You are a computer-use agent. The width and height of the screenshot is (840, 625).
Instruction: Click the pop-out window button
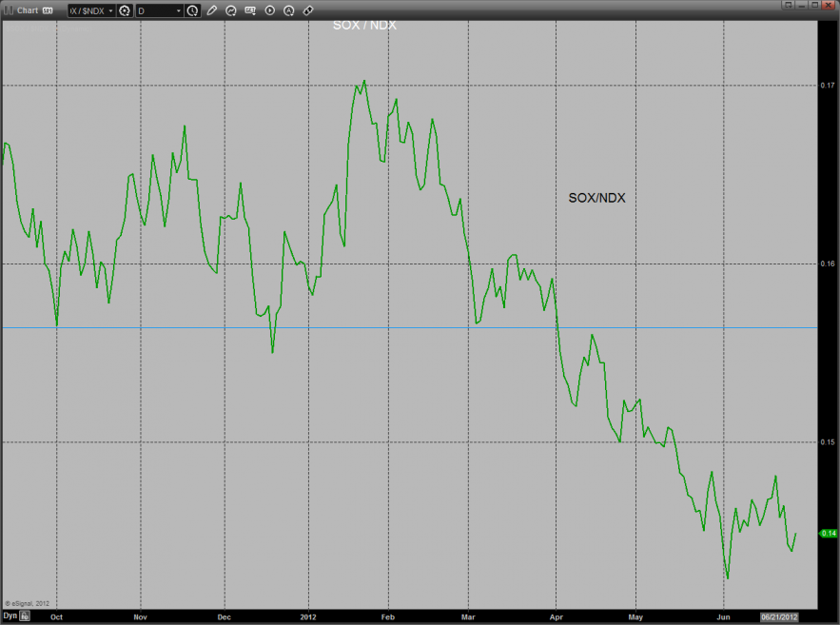click(787, 6)
